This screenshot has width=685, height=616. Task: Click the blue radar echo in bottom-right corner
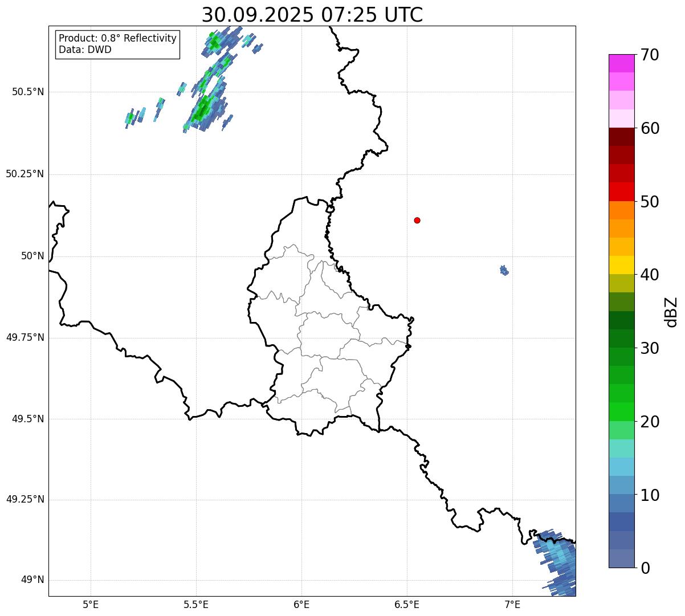555,562
